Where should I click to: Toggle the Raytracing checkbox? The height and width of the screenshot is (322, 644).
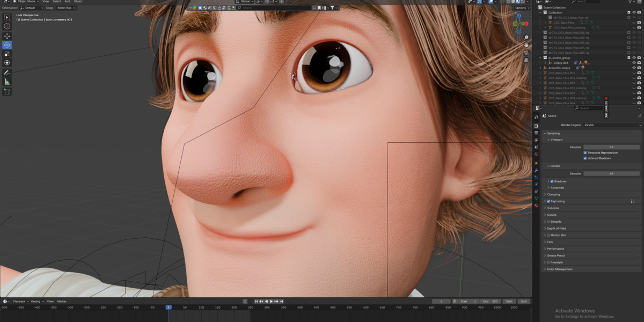click(x=548, y=201)
